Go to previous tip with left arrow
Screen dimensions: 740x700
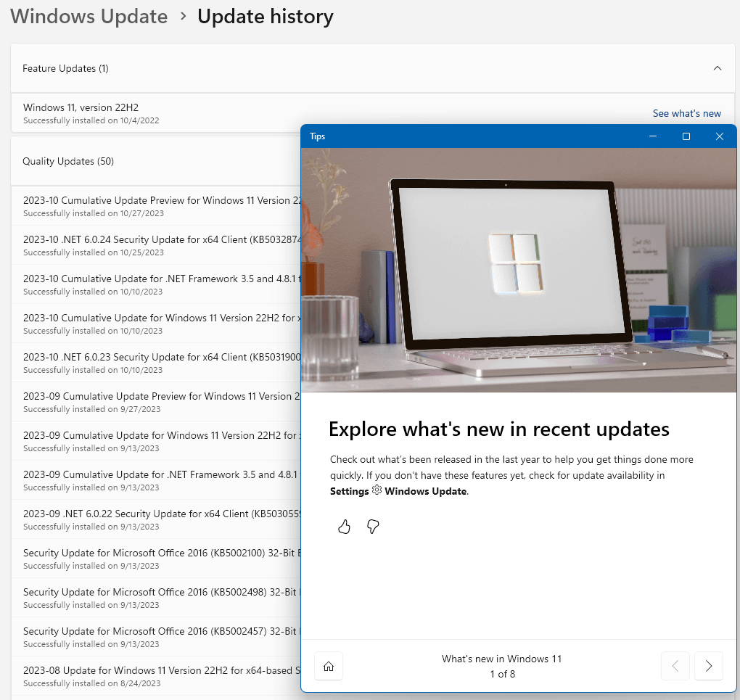(x=675, y=666)
